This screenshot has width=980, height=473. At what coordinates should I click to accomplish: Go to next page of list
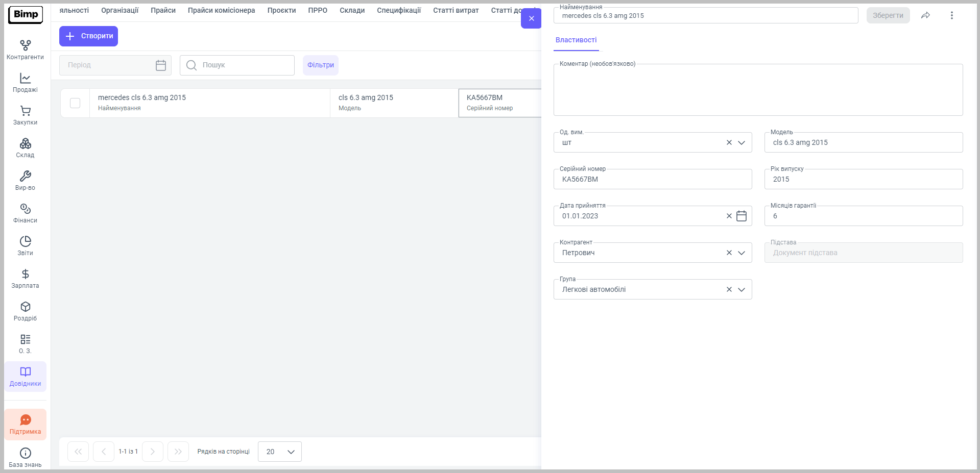(x=153, y=452)
